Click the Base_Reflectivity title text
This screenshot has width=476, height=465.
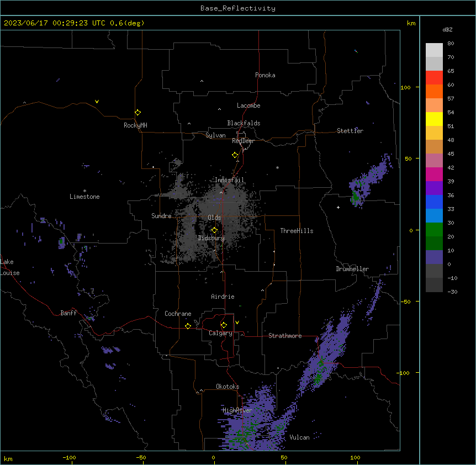pos(238,8)
